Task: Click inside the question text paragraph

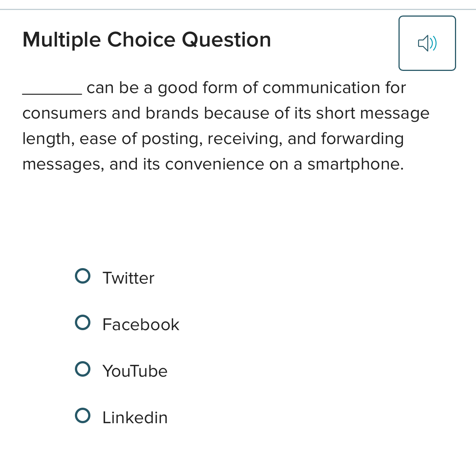Action: [221, 126]
